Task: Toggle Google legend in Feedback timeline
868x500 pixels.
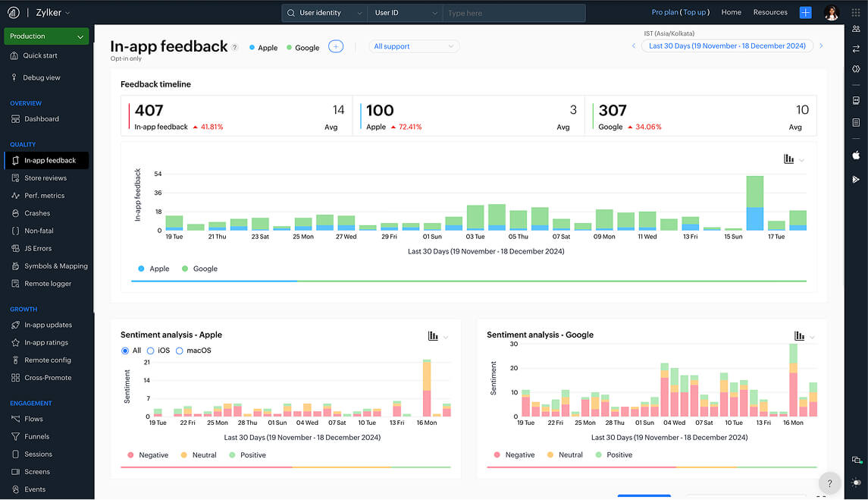Action: 200,269
